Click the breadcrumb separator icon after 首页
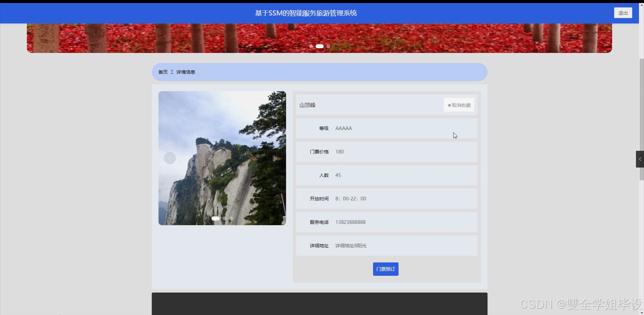This screenshot has width=644, height=315. 172,72
